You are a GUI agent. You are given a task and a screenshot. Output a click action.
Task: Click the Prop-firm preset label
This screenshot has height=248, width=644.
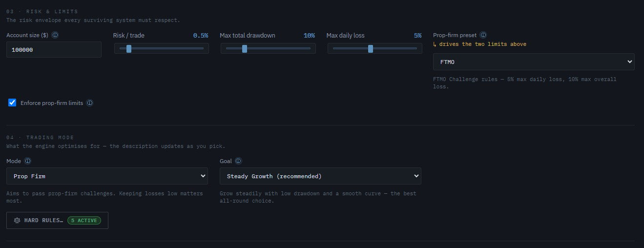click(455, 36)
